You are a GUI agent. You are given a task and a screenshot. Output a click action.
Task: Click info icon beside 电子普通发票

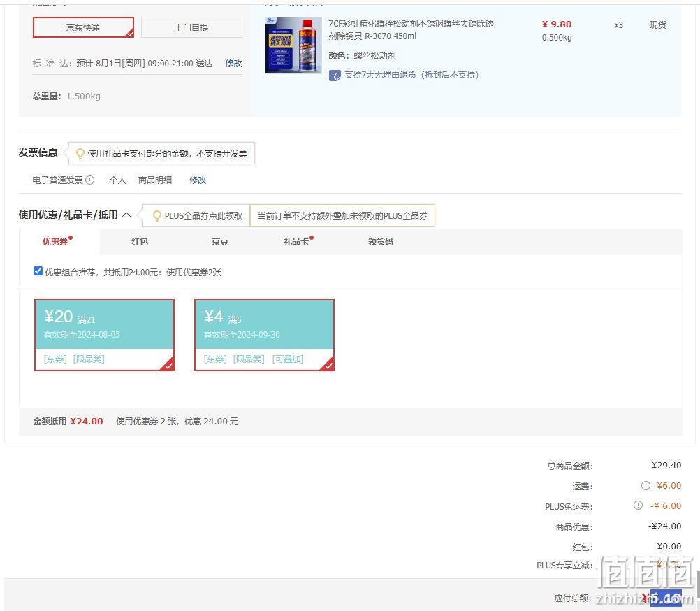click(x=89, y=180)
